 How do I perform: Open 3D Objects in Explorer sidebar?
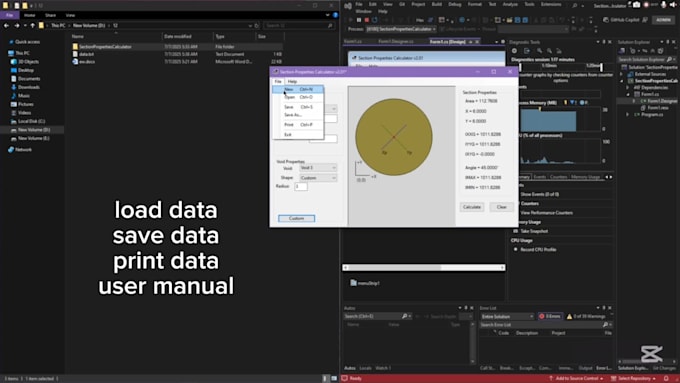tap(28, 62)
